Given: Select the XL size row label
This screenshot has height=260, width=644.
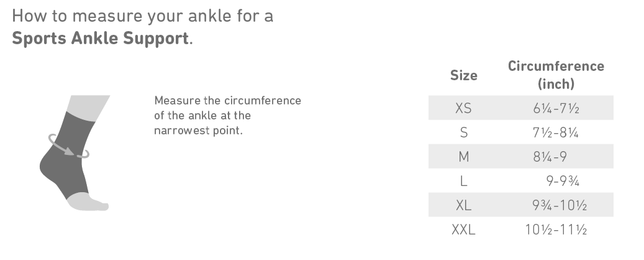Looking at the screenshot, I should [x=463, y=205].
